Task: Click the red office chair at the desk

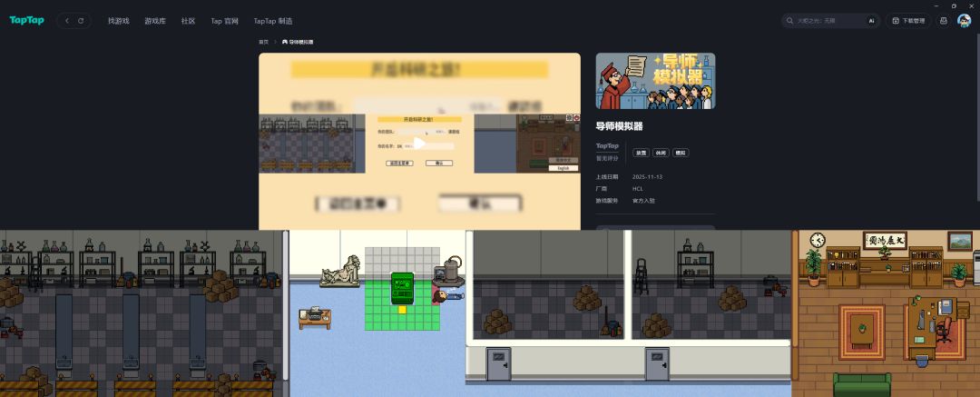Action: [943, 328]
